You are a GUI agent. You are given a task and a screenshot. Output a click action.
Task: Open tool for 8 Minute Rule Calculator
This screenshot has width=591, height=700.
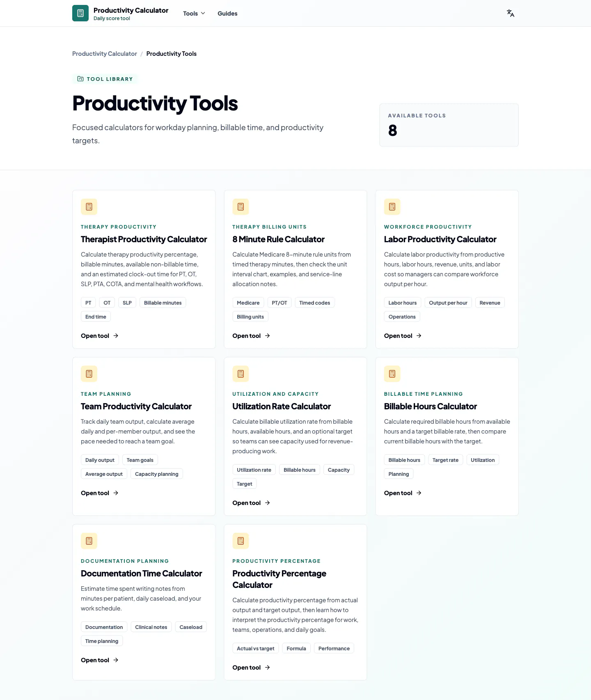click(251, 336)
